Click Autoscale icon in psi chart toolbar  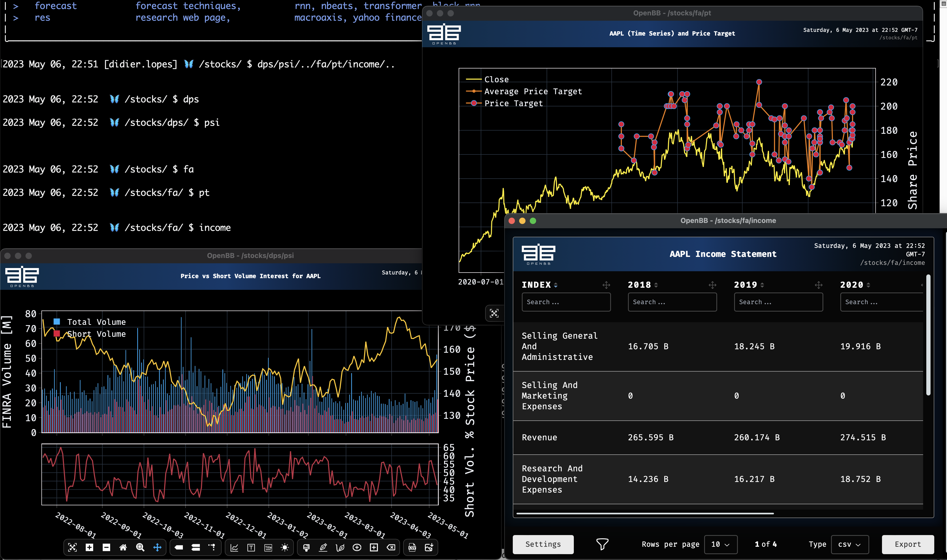(72, 547)
